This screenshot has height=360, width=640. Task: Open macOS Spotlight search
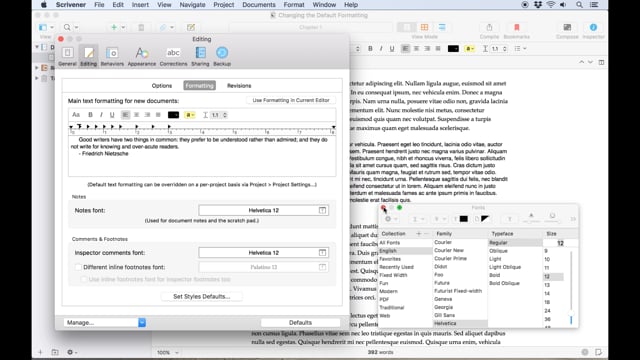pyautogui.click(x=579, y=5)
